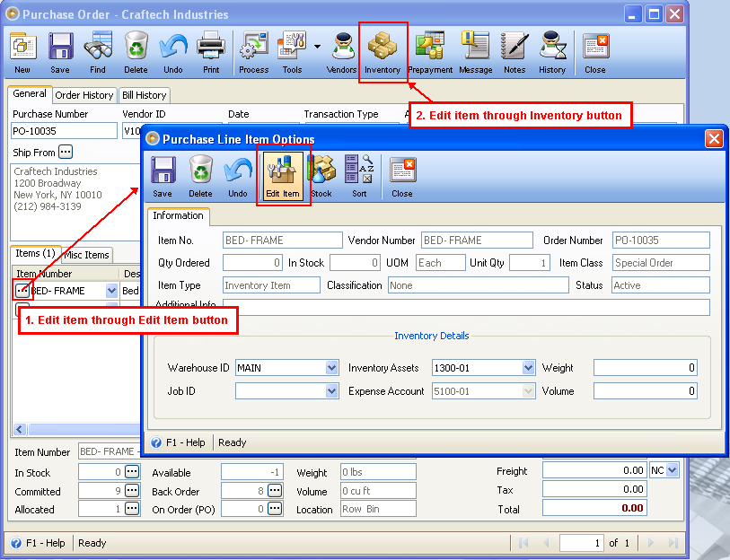730x560 pixels.
Task: Select the Information tab
Action: [x=179, y=215]
